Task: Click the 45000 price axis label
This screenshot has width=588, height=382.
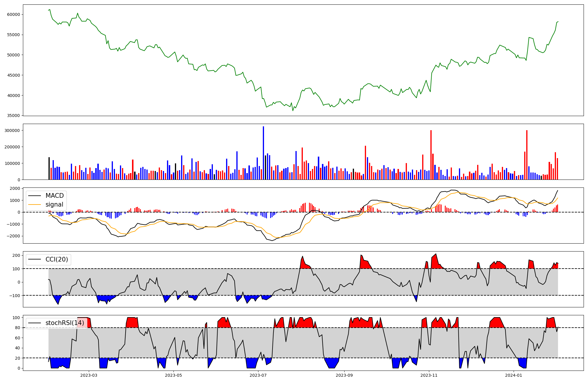Action: tap(13, 75)
